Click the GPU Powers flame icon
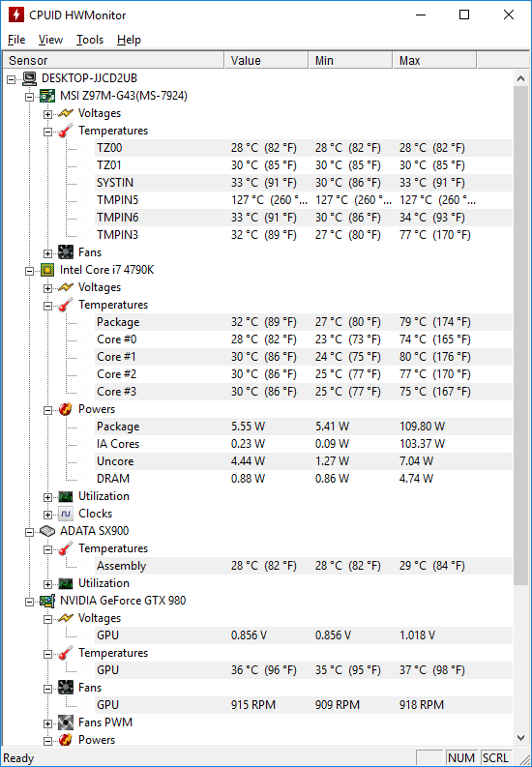532x767 pixels. (x=66, y=740)
